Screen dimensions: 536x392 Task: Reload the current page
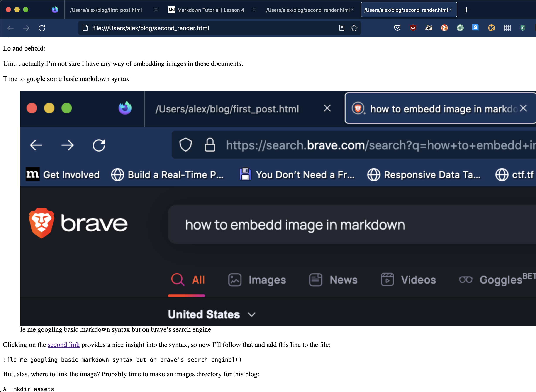tap(42, 28)
